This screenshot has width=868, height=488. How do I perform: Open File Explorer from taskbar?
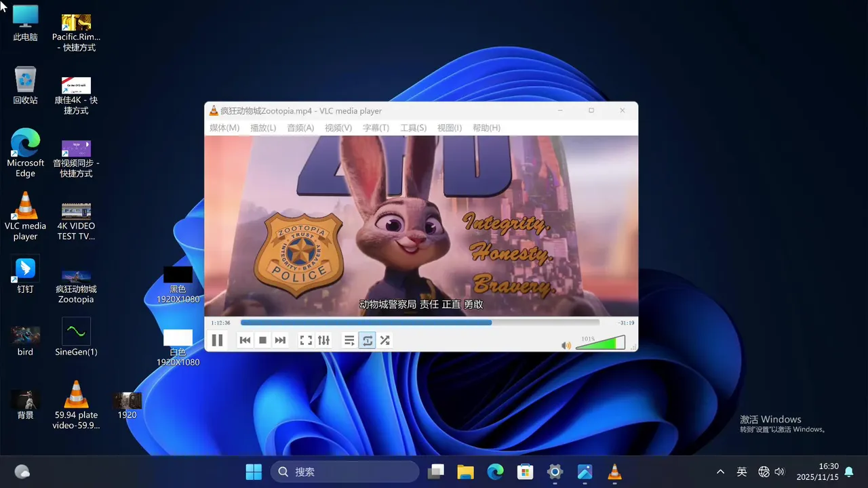coord(465,472)
